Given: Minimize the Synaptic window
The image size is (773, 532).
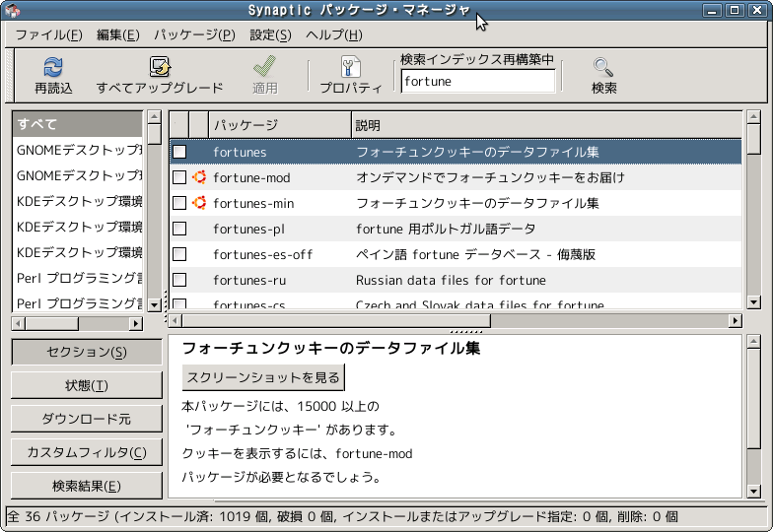Looking at the screenshot, I should 712,10.
